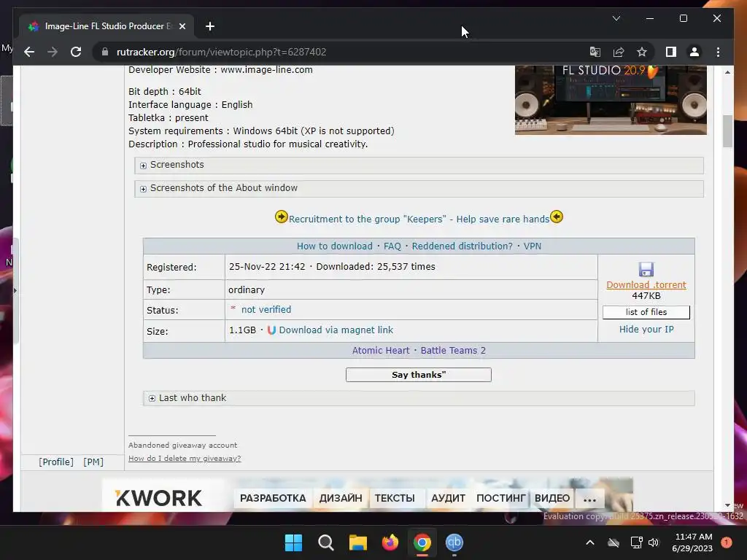Click the Kwork logo

click(158, 498)
